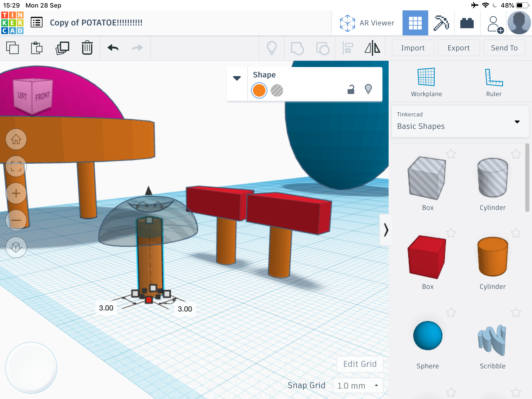Toggle perspective orthographic view cube button

tap(16, 247)
